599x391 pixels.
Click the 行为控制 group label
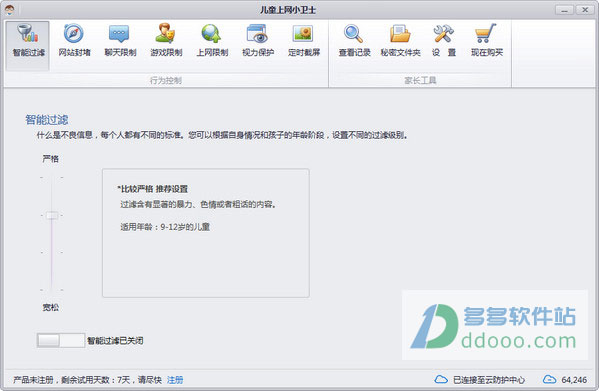coord(166,81)
